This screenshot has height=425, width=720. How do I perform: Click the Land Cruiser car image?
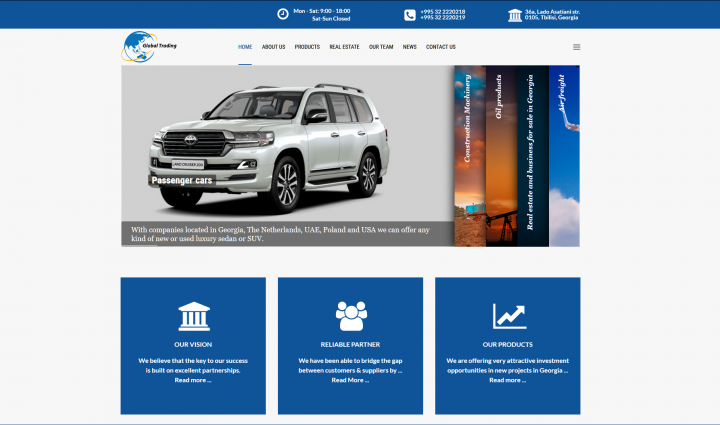click(271, 147)
